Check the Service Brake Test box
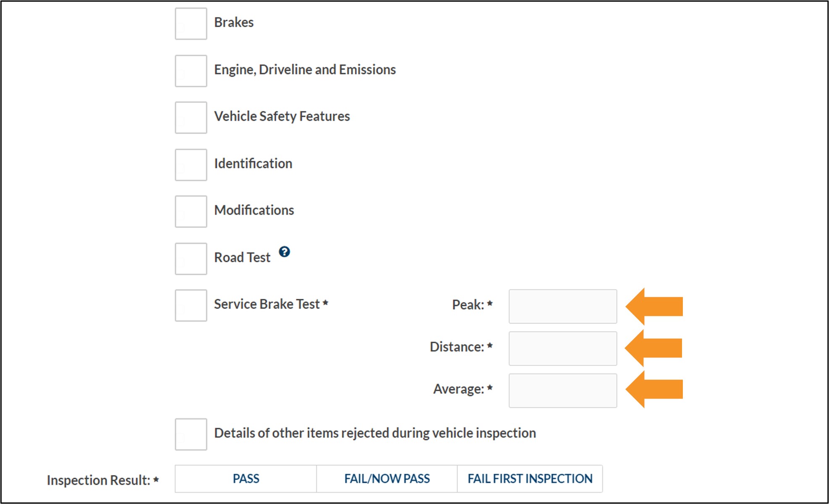This screenshot has height=504, width=829. [x=191, y=306]
